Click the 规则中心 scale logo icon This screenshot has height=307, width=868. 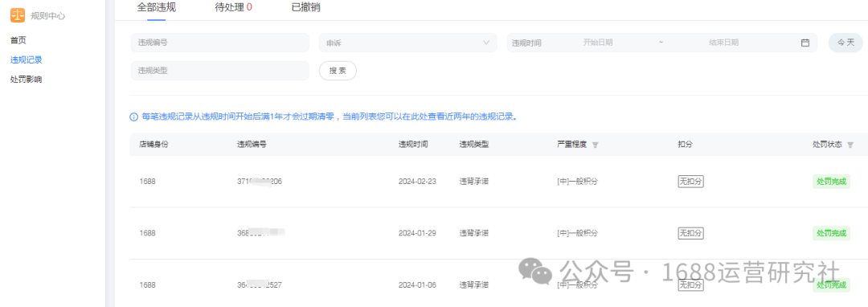pos(18,15)
